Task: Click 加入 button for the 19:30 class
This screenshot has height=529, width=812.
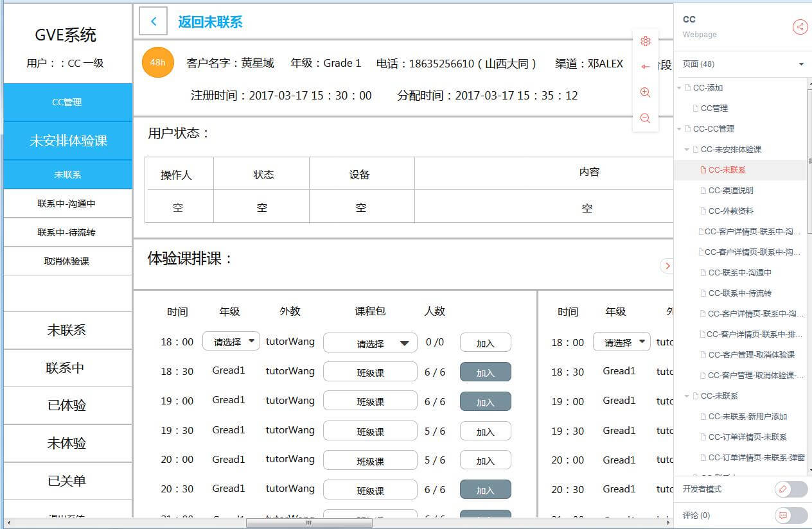Action: (485, 432)
